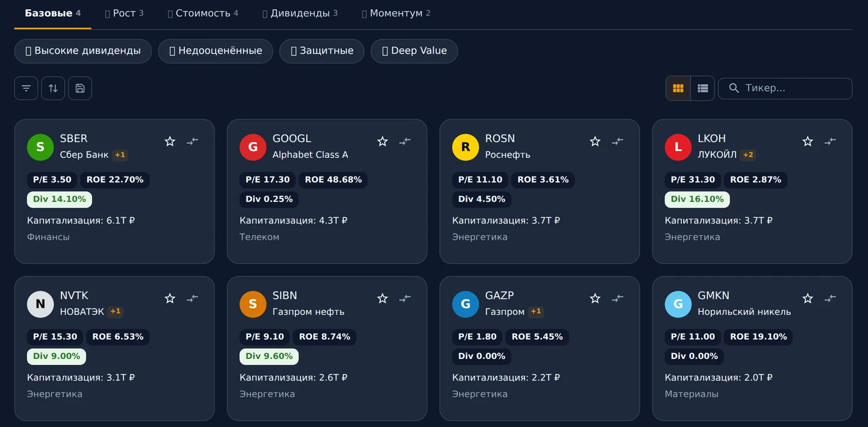This screenshot has width=868, height=427.
Task: Click the Div 14.10% badge on SBER
Action: 60,199
